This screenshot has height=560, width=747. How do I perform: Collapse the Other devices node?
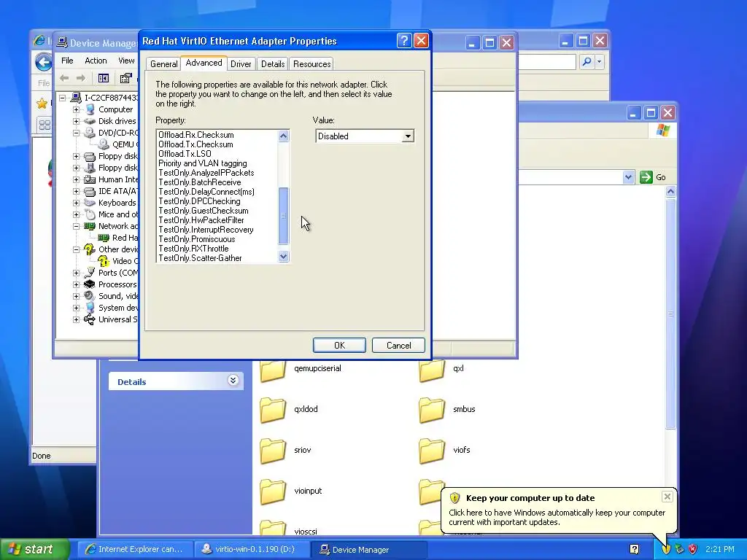(76, 249)
